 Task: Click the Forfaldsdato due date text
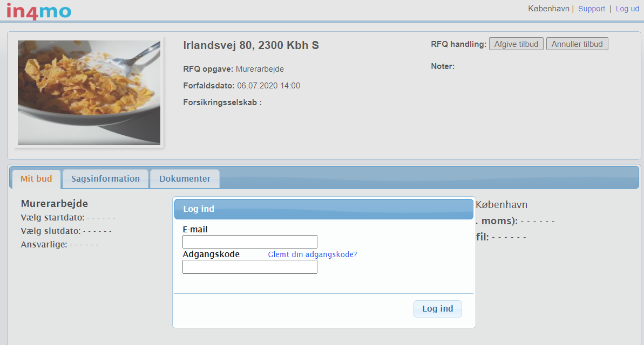tap(241, 86)
